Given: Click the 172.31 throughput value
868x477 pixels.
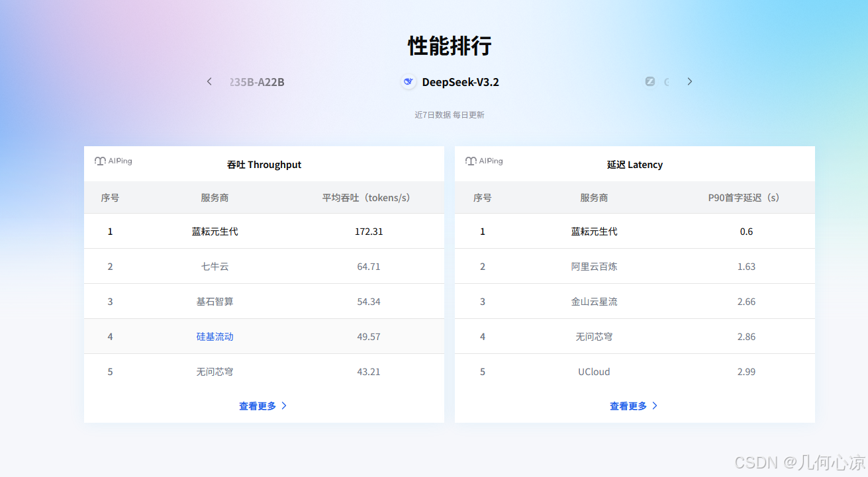Looking at the screenshot, I should click(x=369, y=232).
